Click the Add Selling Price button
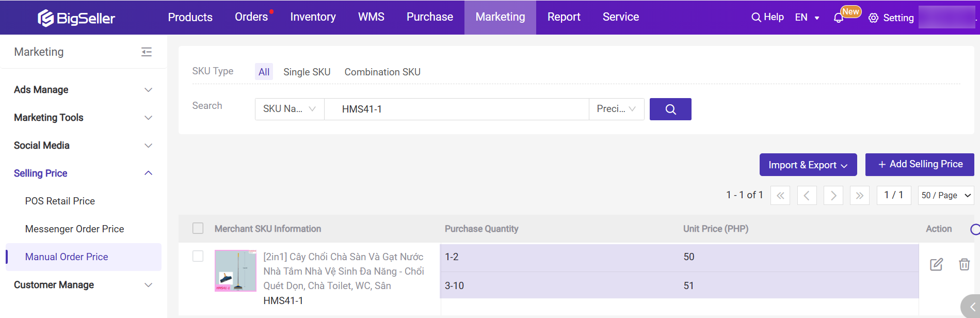 pos(920,164)
